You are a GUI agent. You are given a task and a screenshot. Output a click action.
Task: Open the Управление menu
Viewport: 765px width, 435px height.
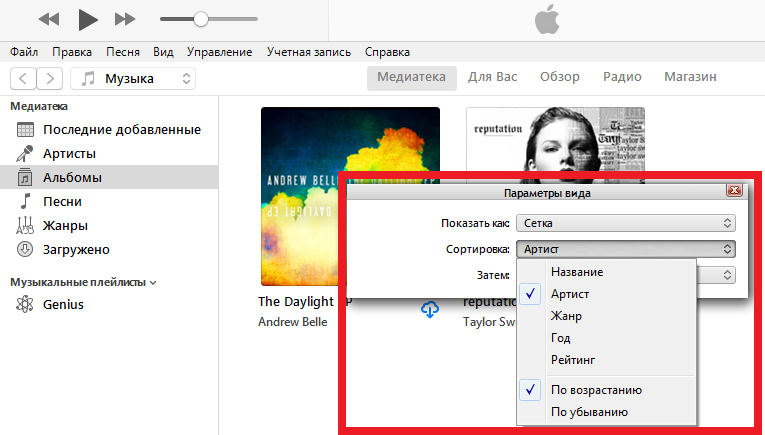219,52
